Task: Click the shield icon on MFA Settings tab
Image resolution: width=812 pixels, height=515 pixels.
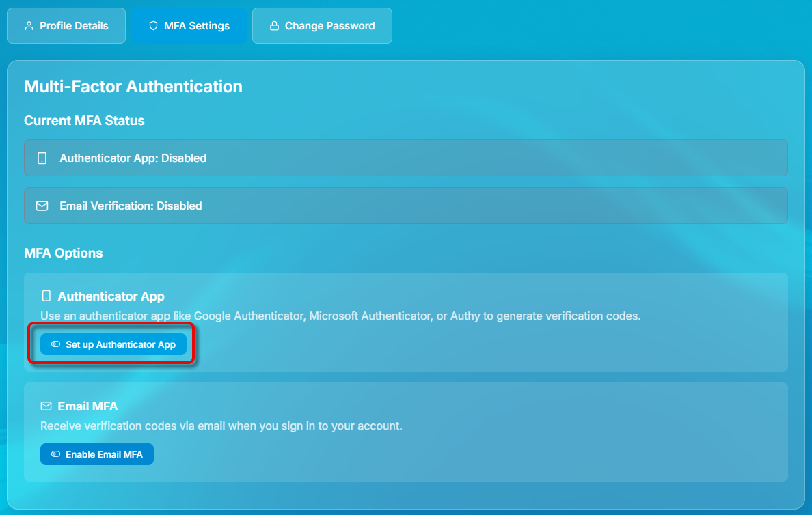Action: click(x=152, y=25)
